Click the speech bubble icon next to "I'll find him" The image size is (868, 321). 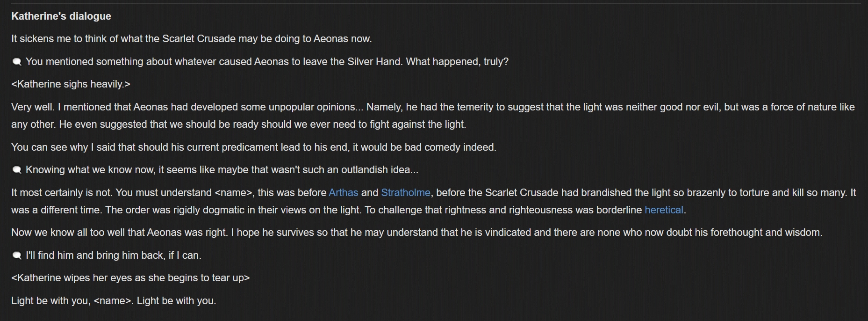coord(17,255)
